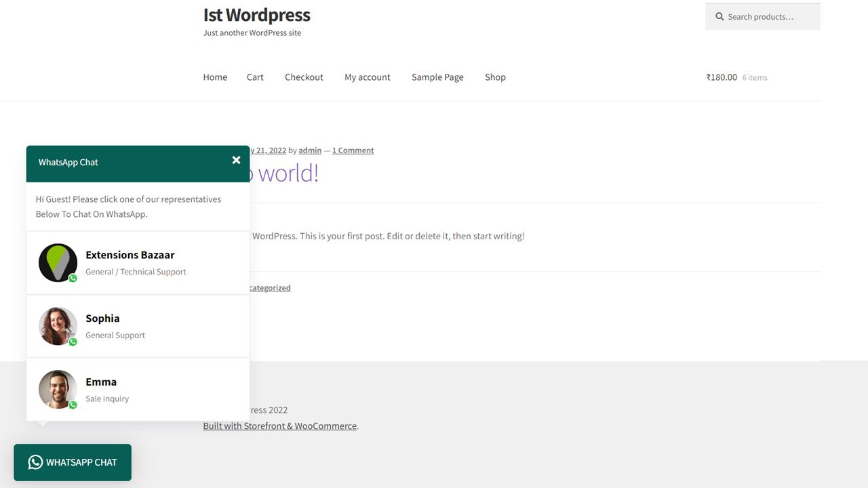
Task: Click Built with Storefront & WooCommerce link
Action: (x=280, y=426)
